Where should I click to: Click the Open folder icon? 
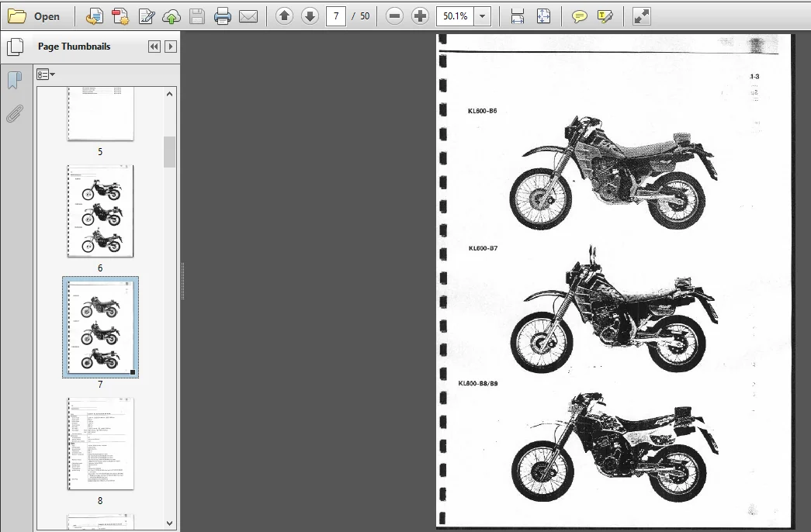click(16, 16)
